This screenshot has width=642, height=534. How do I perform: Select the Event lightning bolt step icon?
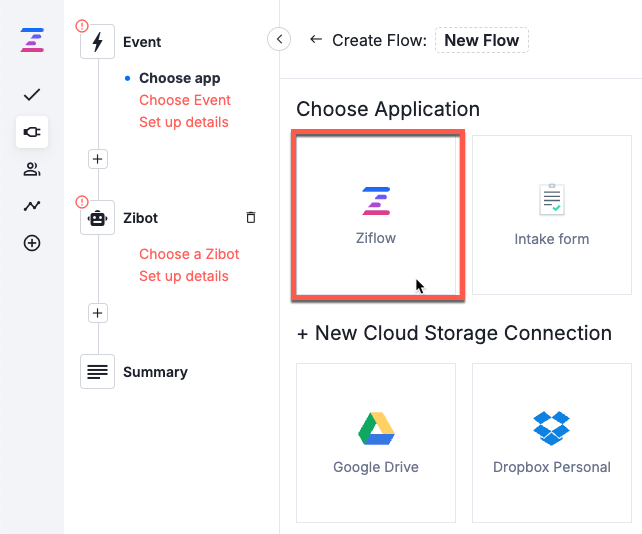click(97, 42)
